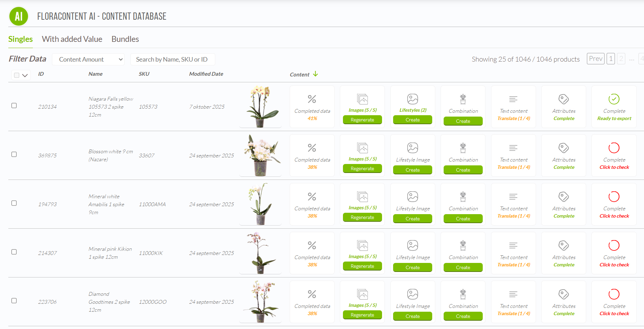Image resolution: width=644 pixels, height=329 pixels.
Task: Focus the Search by Name, SKU or ID field
Action: tap(172, 60)
